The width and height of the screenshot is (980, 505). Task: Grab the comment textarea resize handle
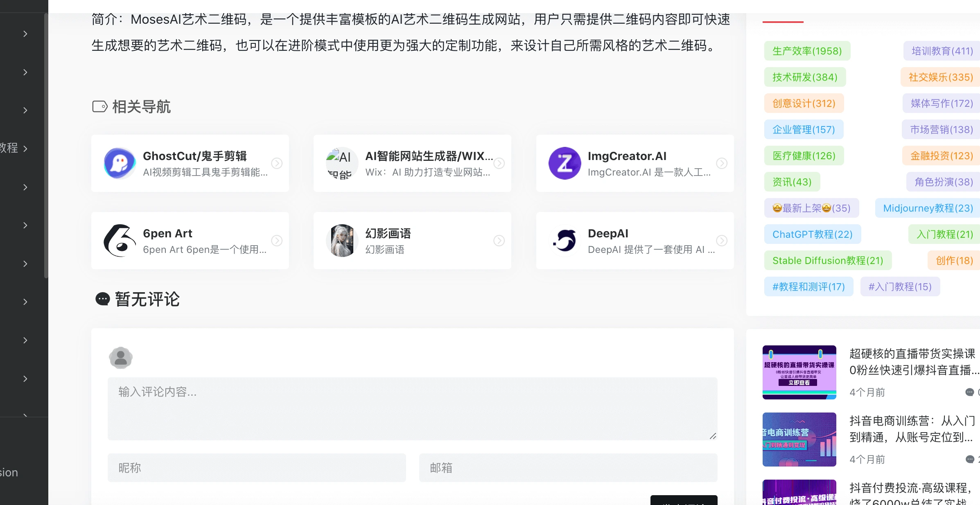[x=713, y=436]
